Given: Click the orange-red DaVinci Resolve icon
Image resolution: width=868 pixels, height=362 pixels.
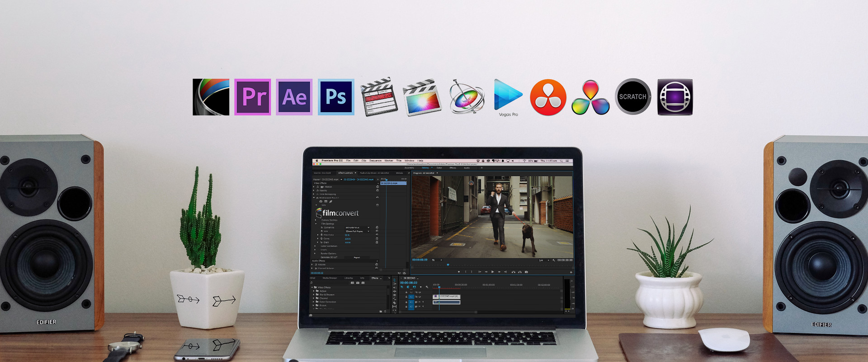Looking at the screenshot, I should [548, 97].
